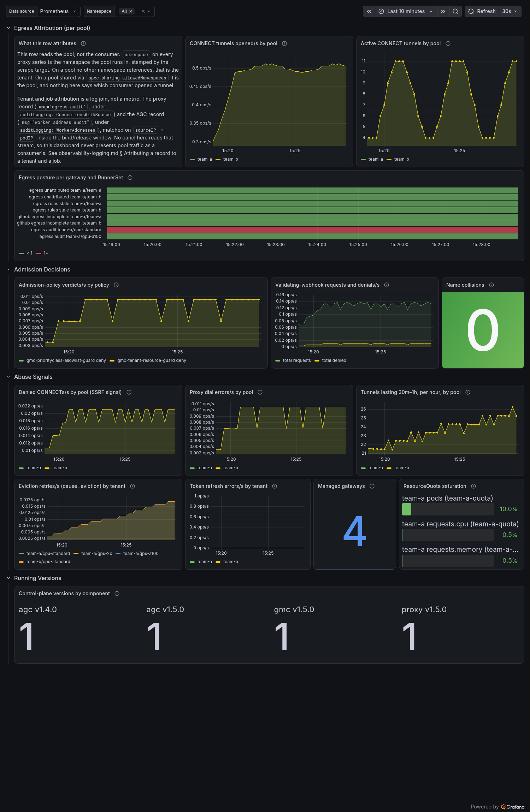Click info icon on Egress posture panel
The height and width of the screenshot is (812, 530).
point(130,178)
